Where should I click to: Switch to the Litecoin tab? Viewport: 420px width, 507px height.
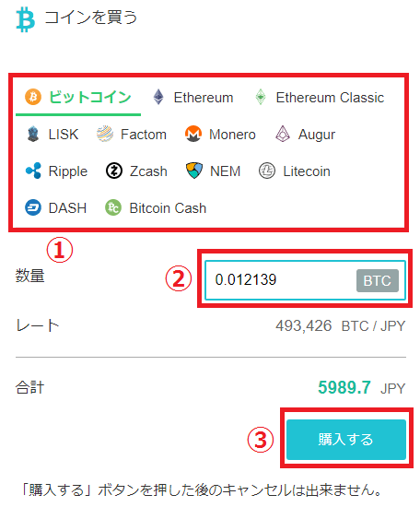295,171
